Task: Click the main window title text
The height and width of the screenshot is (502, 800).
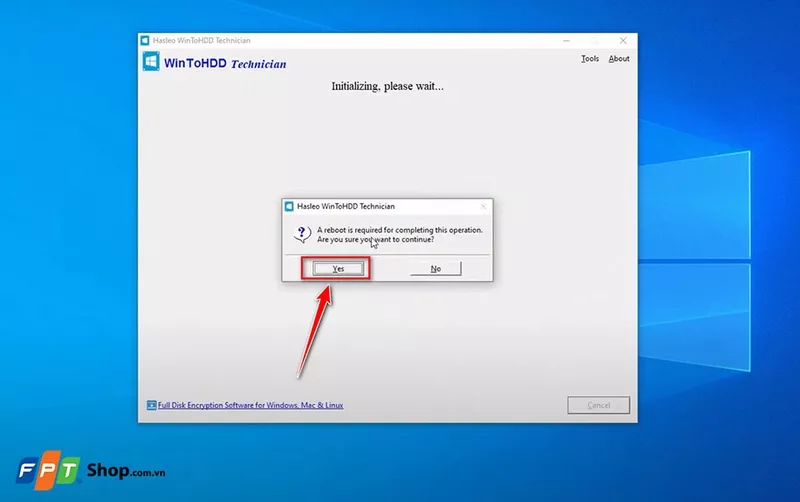Action: tap(202, 40)
